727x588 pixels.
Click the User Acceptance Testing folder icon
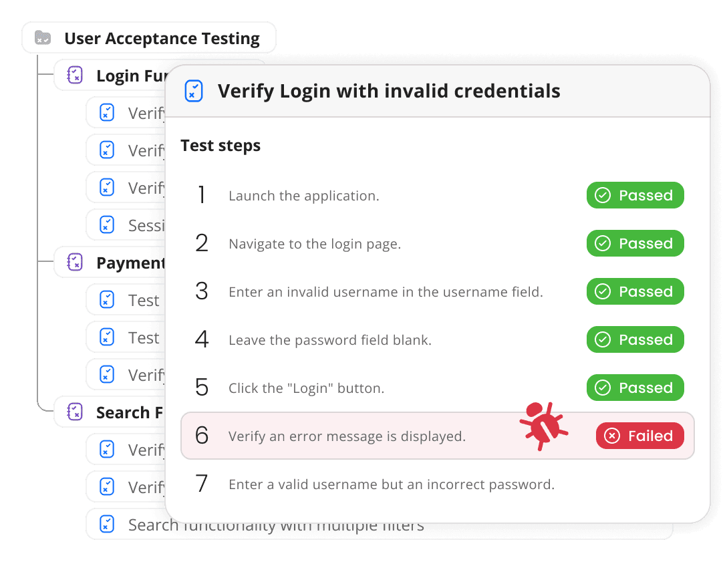(43, 38)
